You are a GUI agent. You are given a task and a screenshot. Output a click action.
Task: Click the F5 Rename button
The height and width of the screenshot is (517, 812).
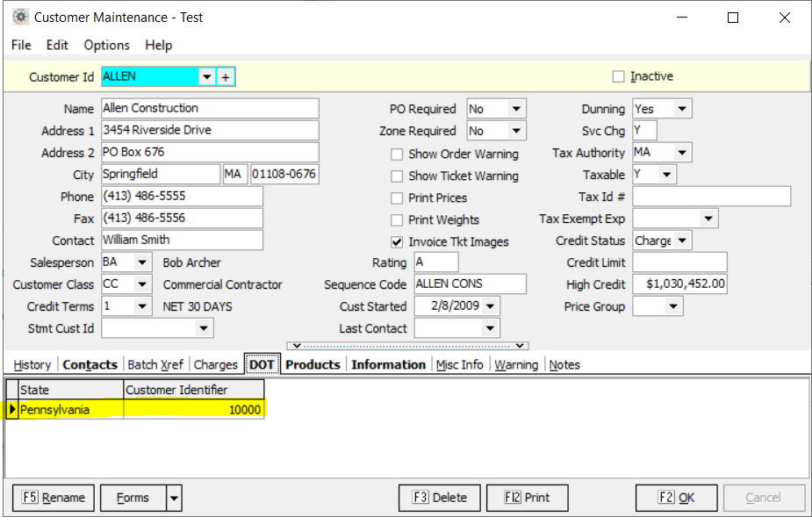(54, 498)
